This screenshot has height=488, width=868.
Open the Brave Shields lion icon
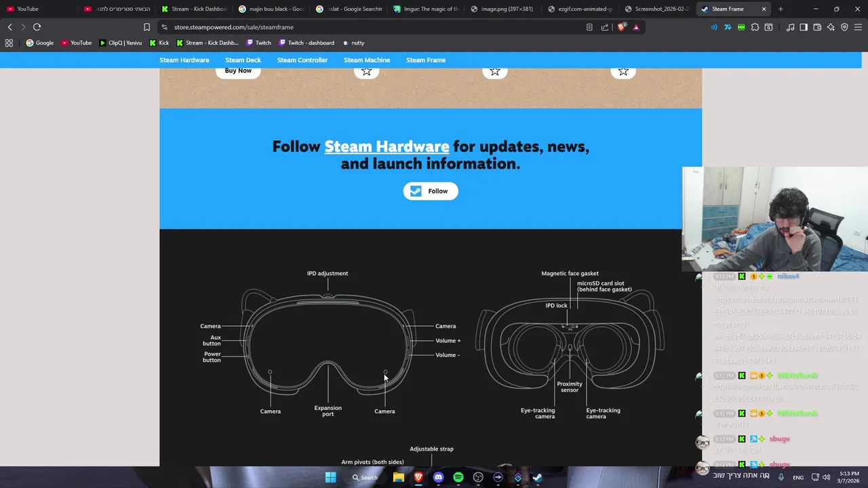click(621, 27)
